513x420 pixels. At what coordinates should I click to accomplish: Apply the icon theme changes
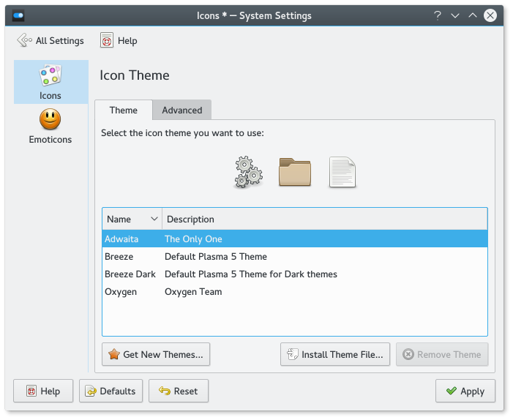465,391
